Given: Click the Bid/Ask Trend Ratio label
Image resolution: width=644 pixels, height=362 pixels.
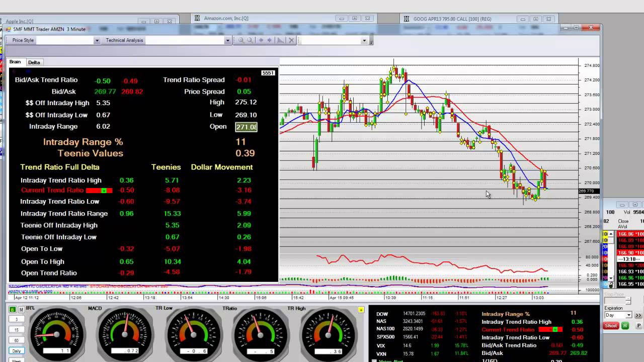Looking at the screenshot, I should click(46, 80).
